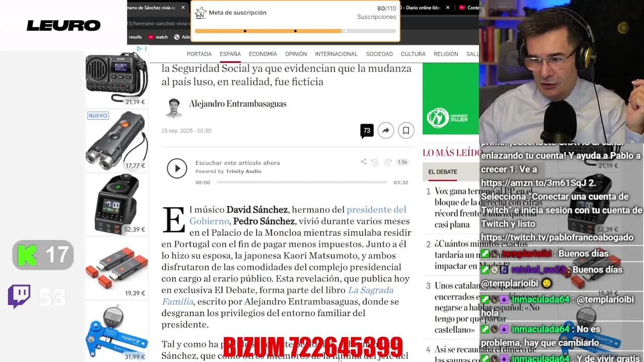Image resolution: width=644 pixels, height=362 pixels.
Task: Click the Twitch logo counter overlay
Action: click(x=37, y=297)
